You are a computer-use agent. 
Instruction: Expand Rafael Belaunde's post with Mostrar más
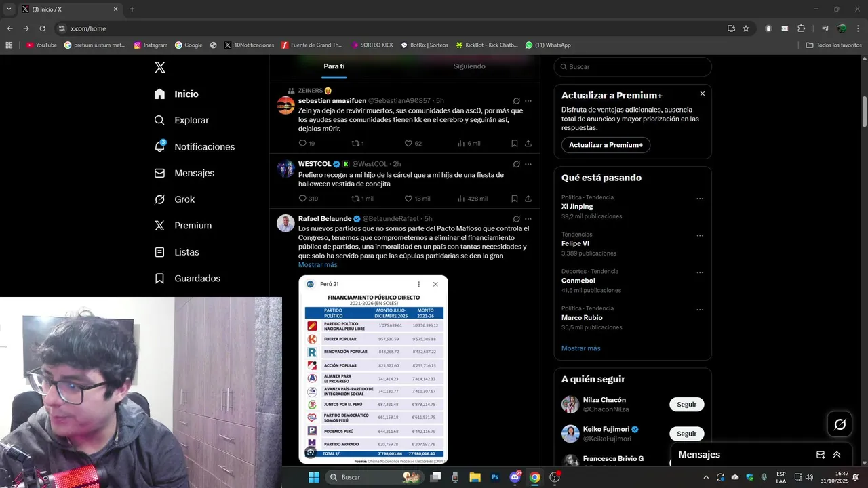(317, 265)
